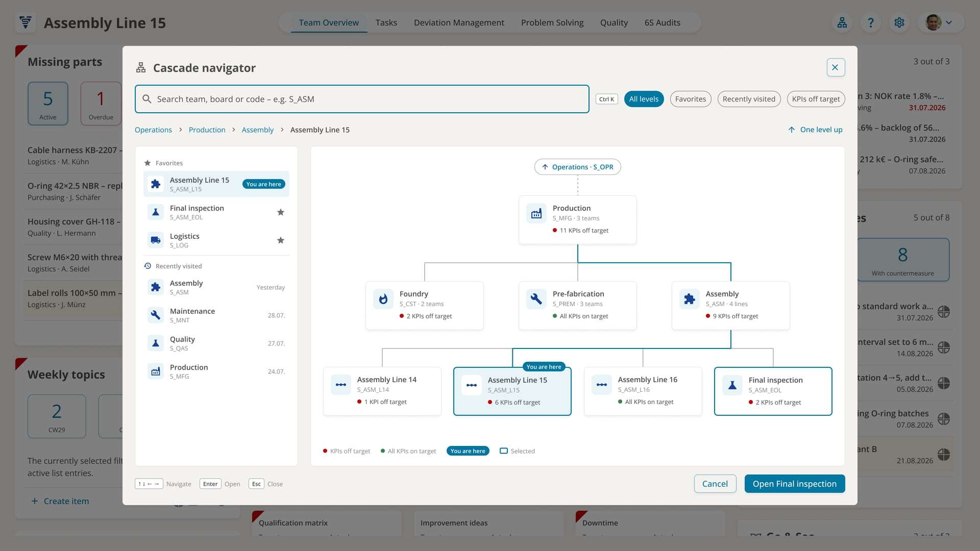
Task: Click the Assembly Line 16 node icon
Action: tap(602, 385)
